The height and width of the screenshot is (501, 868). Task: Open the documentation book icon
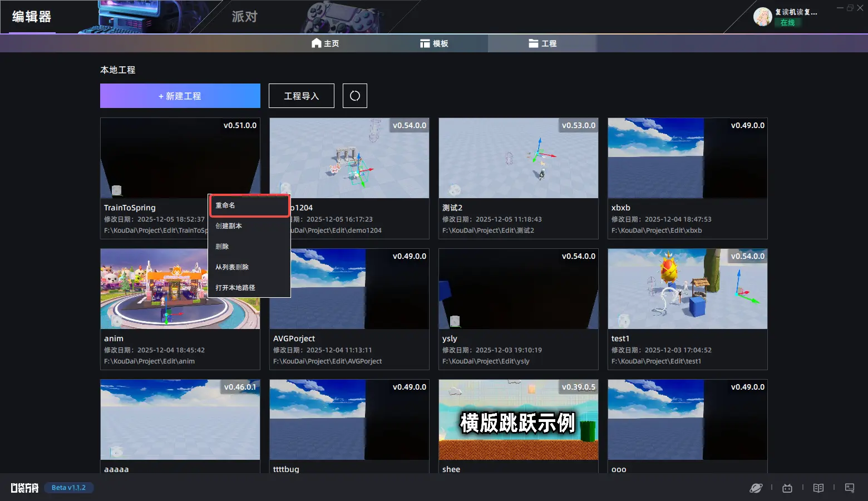pos(818,488)
